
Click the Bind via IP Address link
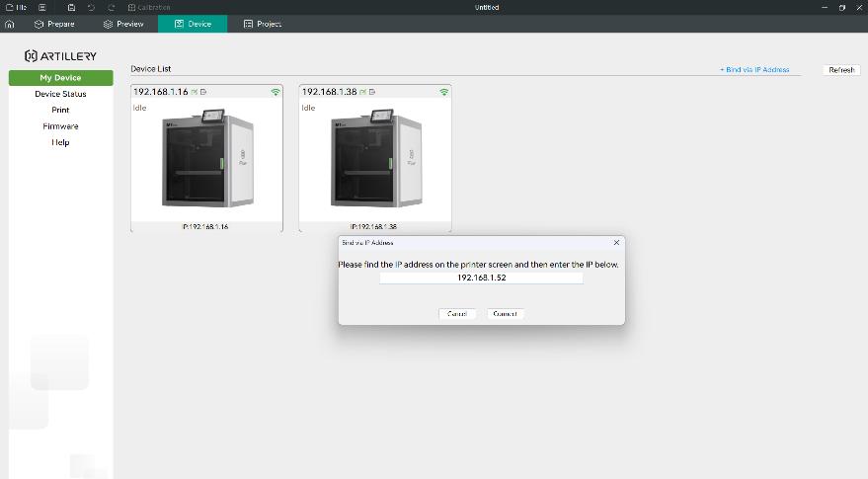[x=754, y=70]
